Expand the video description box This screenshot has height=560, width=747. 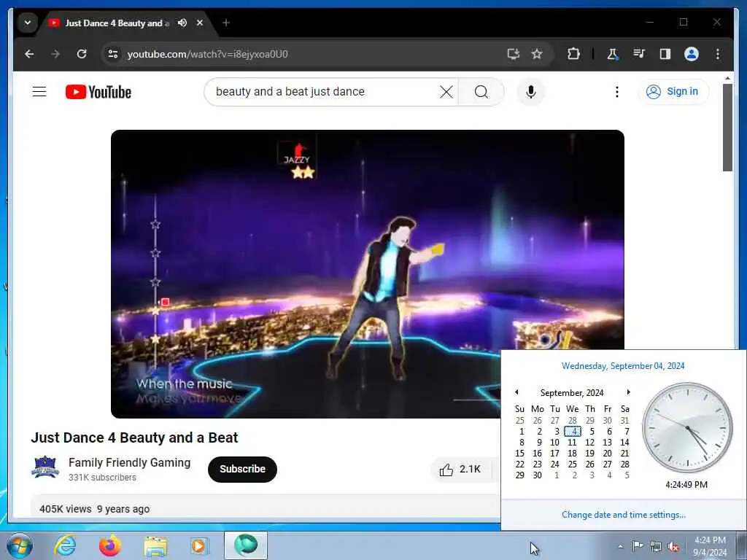pos(265,507)
